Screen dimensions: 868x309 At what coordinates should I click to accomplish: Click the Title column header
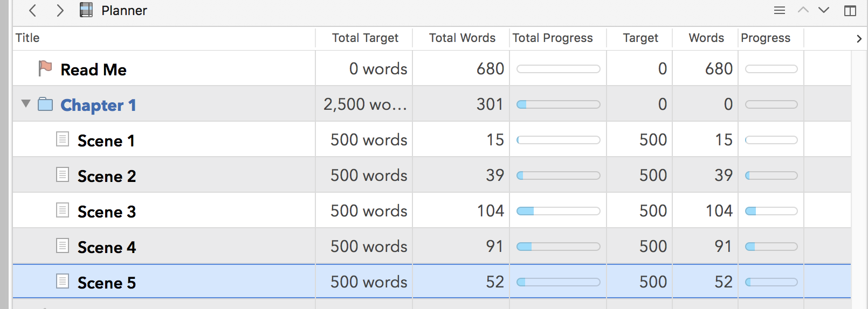point(27,38)
